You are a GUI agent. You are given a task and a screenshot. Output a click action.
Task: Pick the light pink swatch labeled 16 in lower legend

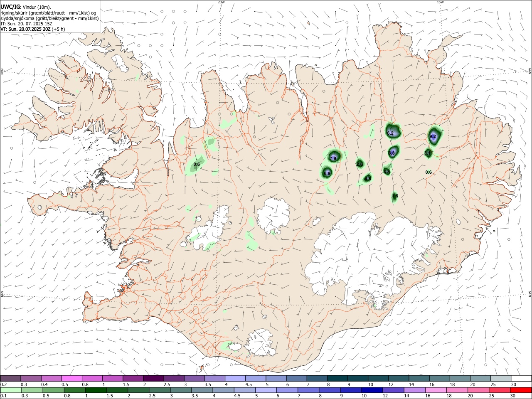point(435,390)
